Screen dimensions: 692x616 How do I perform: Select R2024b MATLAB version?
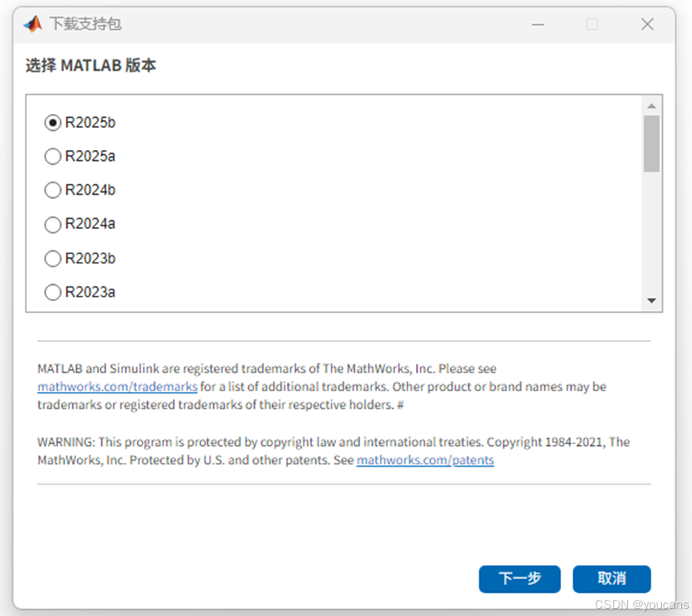pos(52,190)
